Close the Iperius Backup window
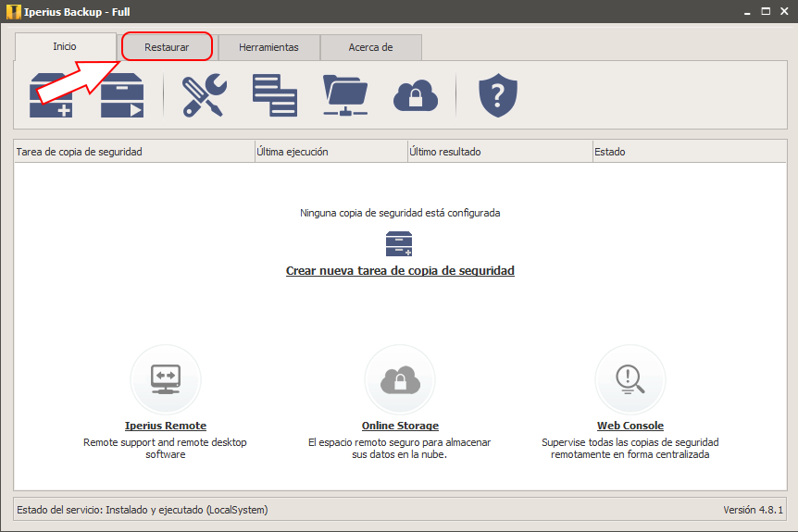Screen dimensions: 798x532 point(784,11)
